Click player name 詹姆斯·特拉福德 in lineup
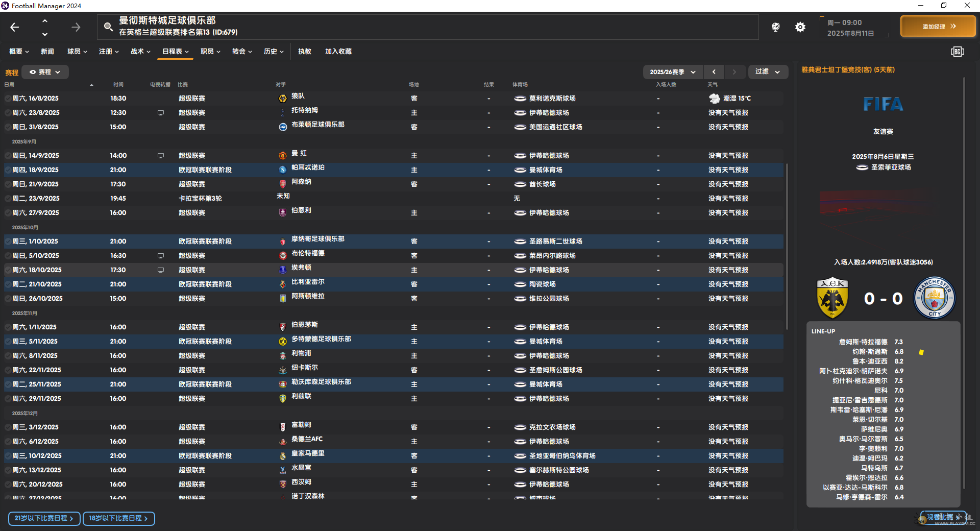This screenshot has height=531, width=980. (863, 342)
